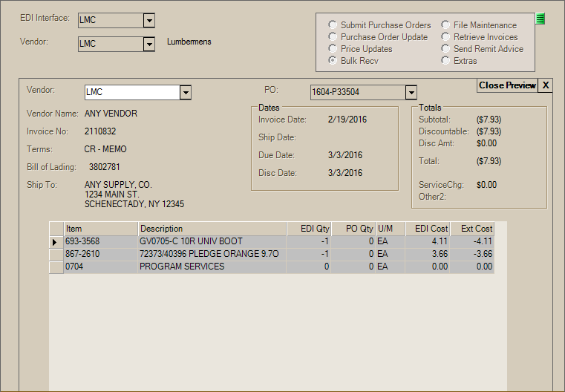Click the X button beside Close Preview
This screenshot has width=565, height=392.
[546, 85]
